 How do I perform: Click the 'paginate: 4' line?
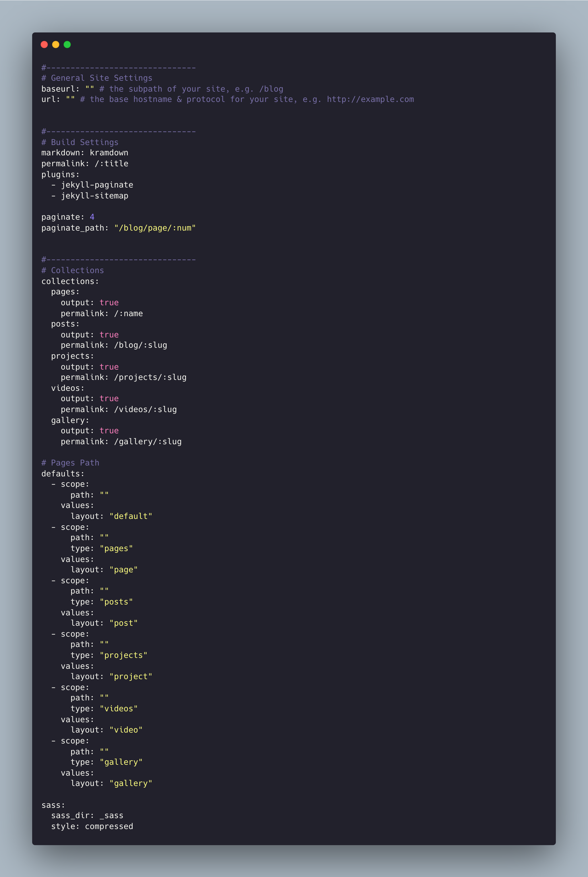pos(68,217)
